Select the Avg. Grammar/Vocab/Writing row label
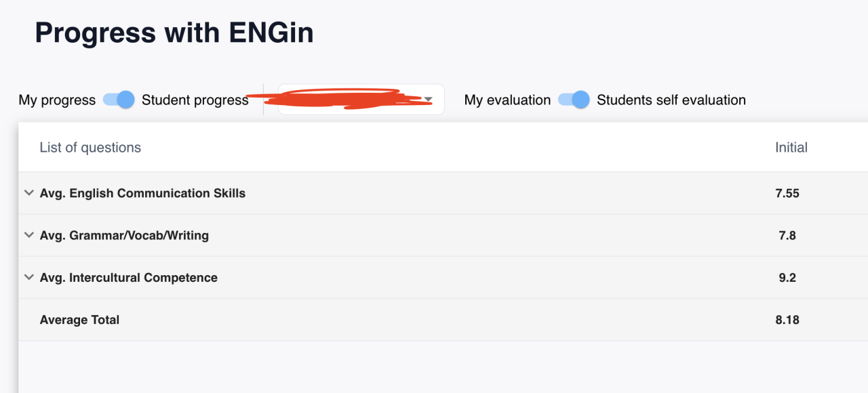The height and width of the screenshot is (393, 868). 124,236
